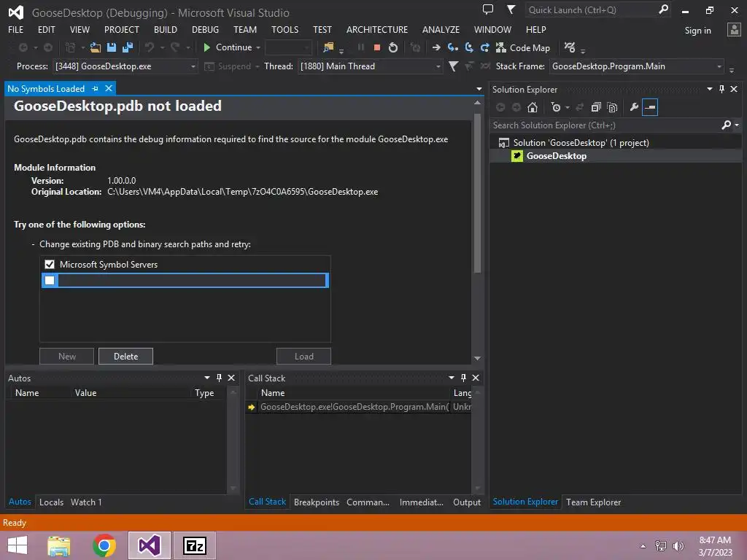The width and height of the screenshot is (747, 560).
Task: Open Solution Explorer search options dropdown
Action: coord(737,125)
